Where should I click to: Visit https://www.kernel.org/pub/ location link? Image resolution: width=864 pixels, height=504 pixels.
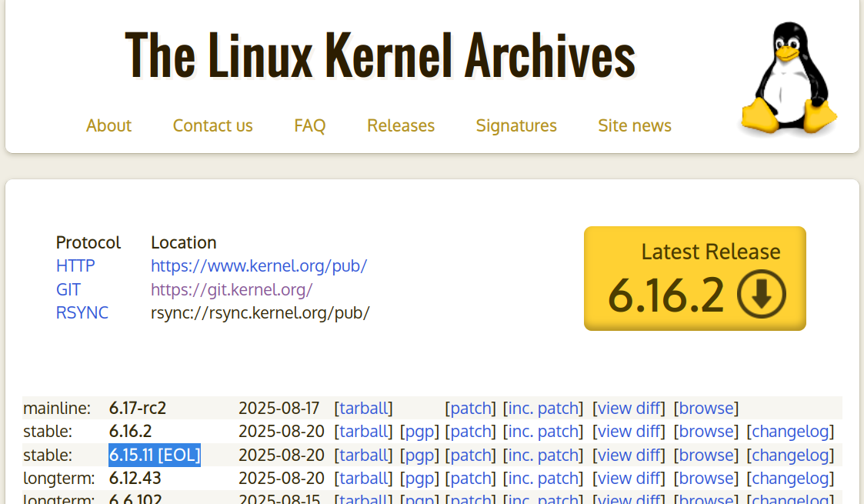pos(259,266)
